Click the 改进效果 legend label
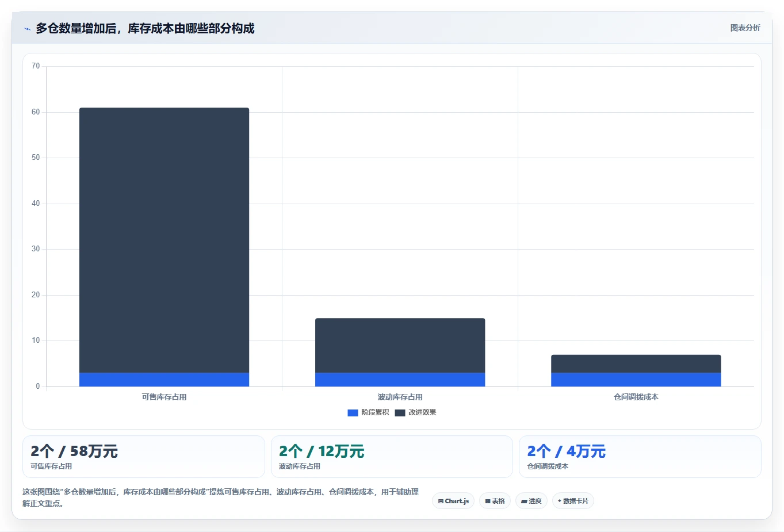Viewport: 784px width, 532px height. click(x=422, y=412)
